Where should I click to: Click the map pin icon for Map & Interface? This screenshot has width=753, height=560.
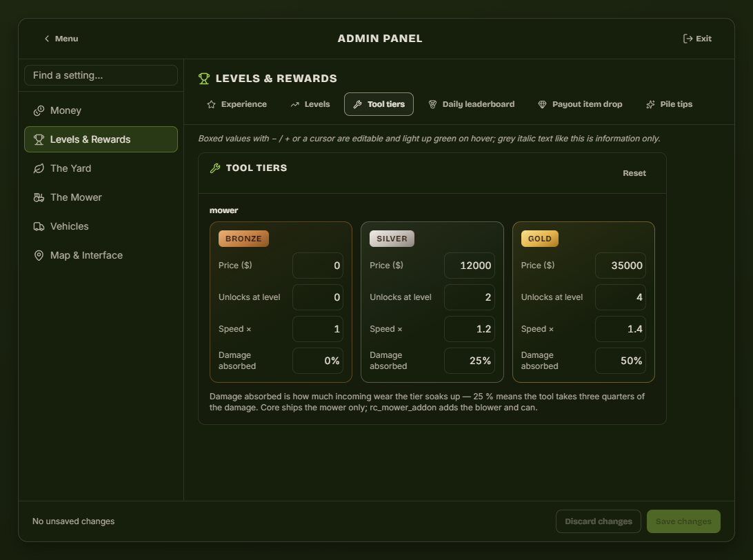(39, 255)
